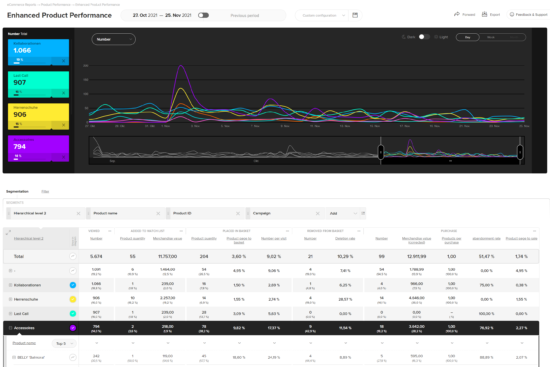
Task: Click the chart icon in the '-' row
Action: pyautogui.click(x=73, y=271)
